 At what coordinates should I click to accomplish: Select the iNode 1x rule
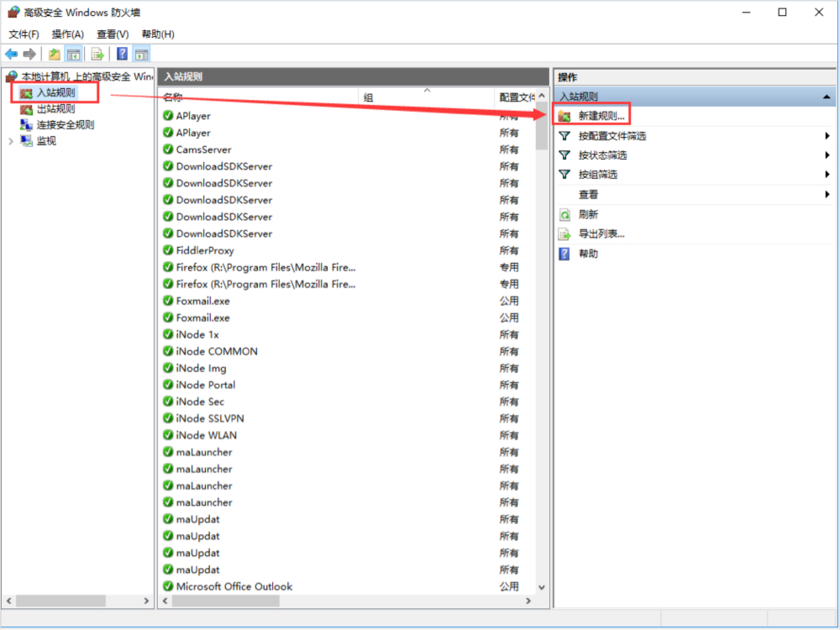pyautogui.click(x=197, y=334)
